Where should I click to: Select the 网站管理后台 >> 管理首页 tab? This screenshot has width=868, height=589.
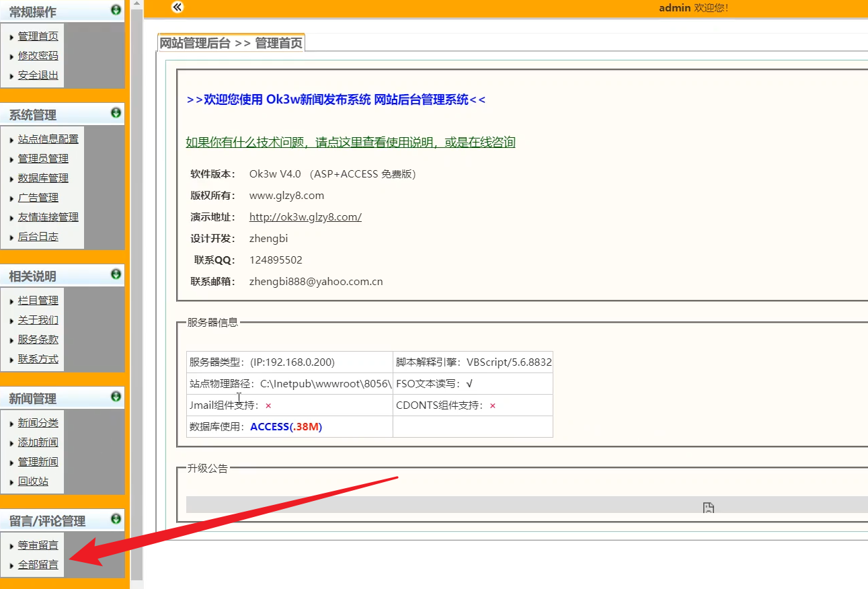tap(231, 44)
